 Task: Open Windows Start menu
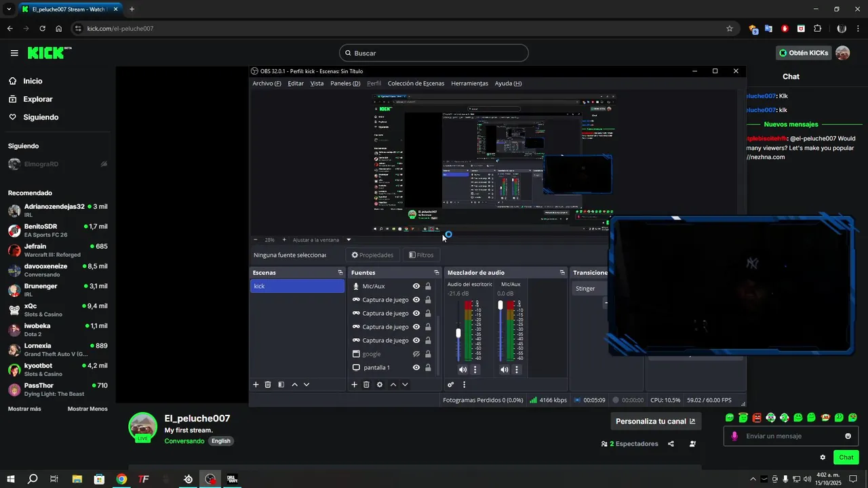pyautogui.click(x=10, y=479)
